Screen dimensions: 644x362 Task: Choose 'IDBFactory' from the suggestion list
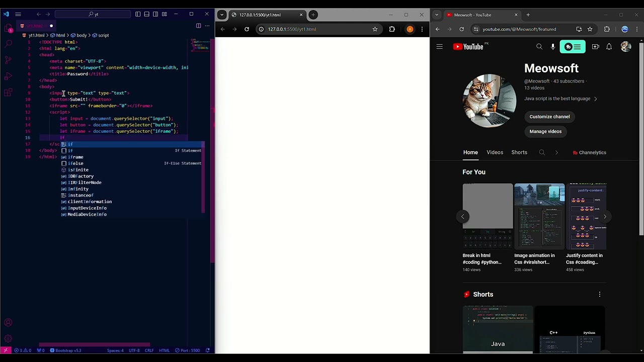(131, 176)
